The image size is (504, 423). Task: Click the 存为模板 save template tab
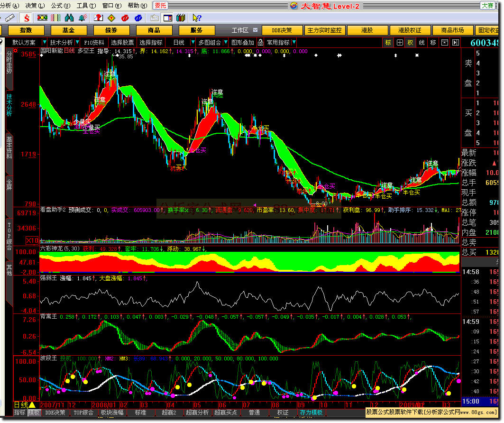click(x=312, y=413)
